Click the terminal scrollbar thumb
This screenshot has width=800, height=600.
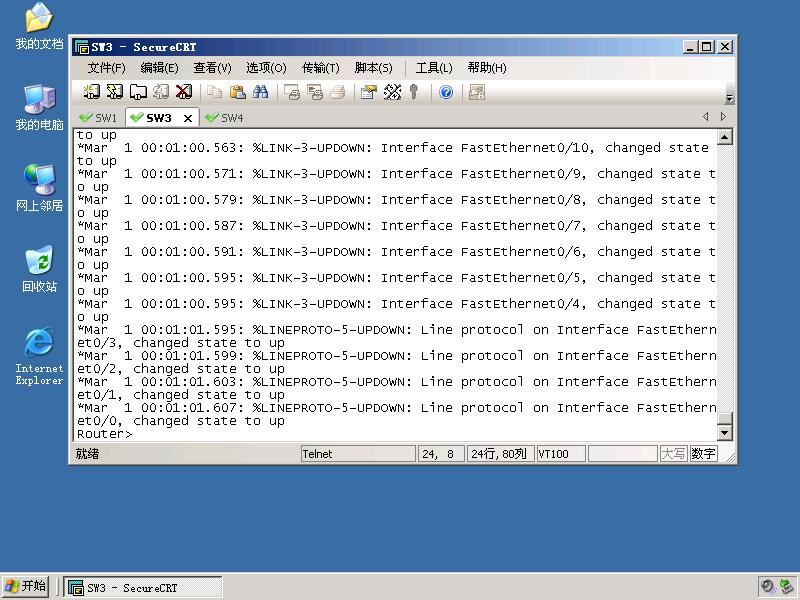pos(724,418)
